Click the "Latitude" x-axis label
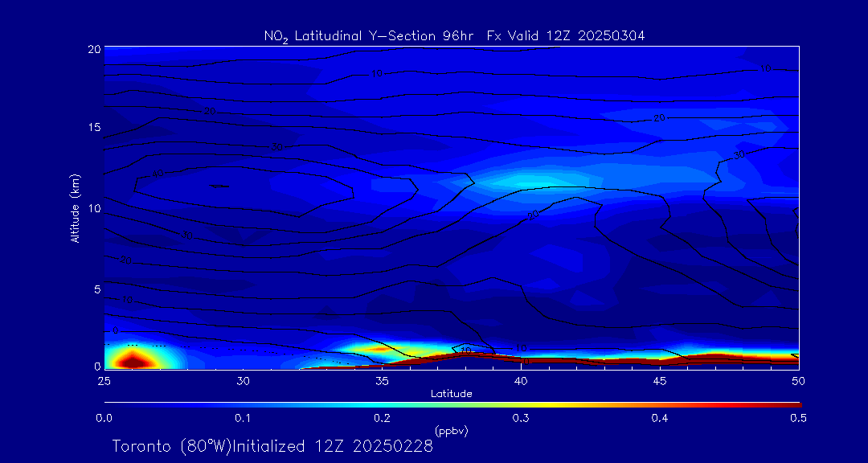The width and height of the screenshot is (868, 463). click(x=452, y=394)
